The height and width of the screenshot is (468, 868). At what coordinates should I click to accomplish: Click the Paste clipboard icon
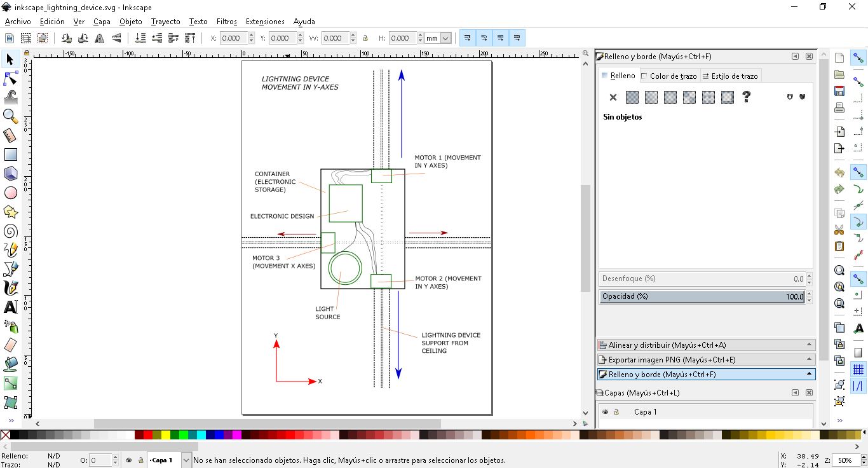coord(839,246)
